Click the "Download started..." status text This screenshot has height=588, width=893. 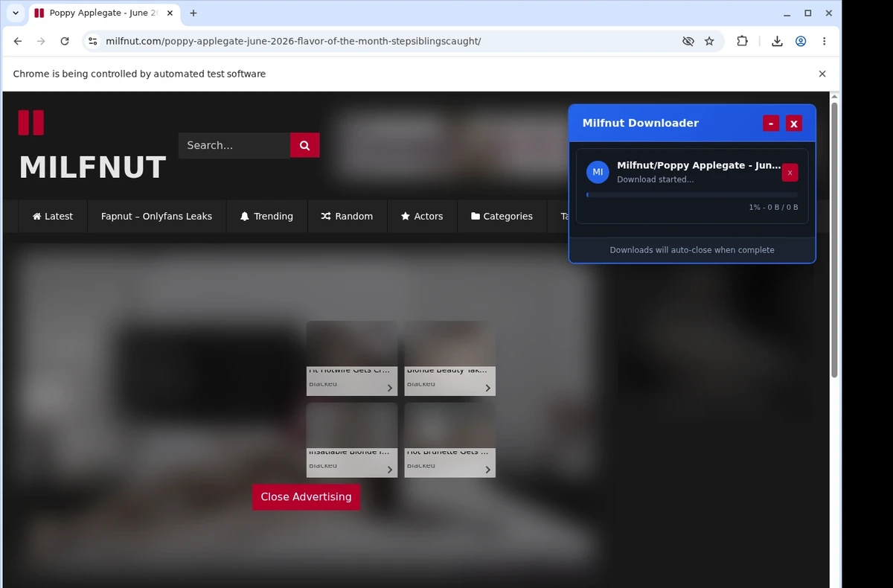point(655,179)
